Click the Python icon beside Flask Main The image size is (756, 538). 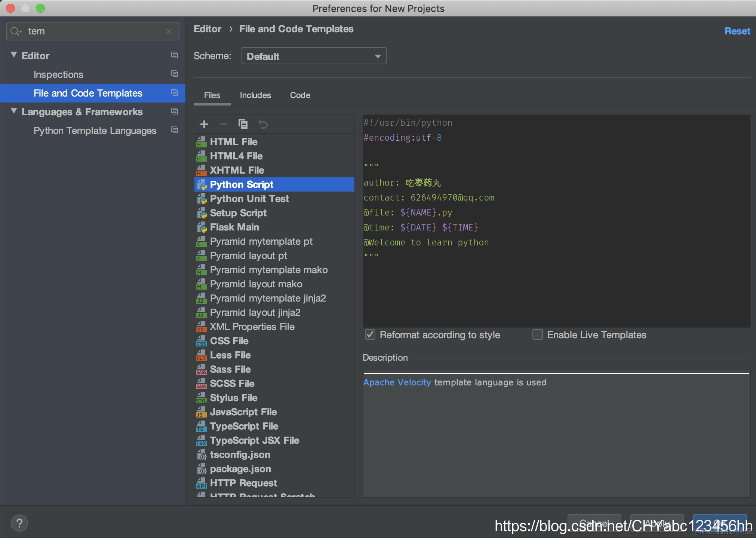[x=202, y=227]
